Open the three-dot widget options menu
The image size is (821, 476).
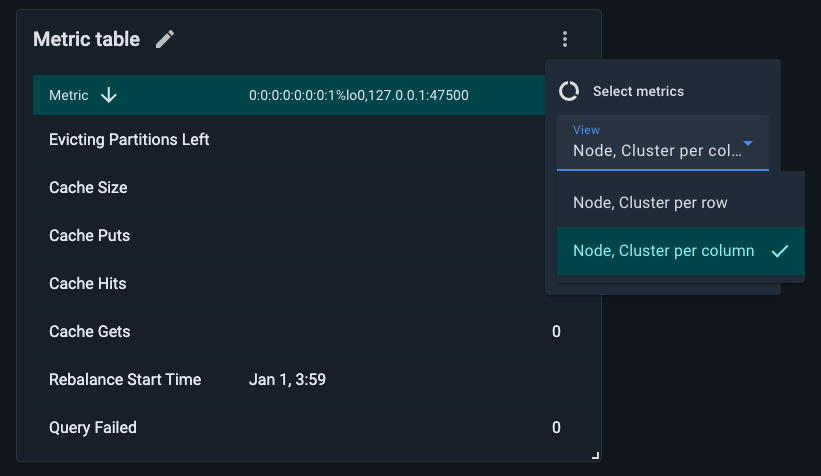565,39
